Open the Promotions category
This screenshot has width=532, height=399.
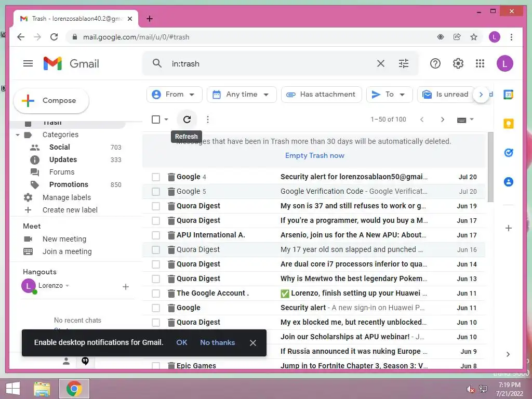[69, 184]
